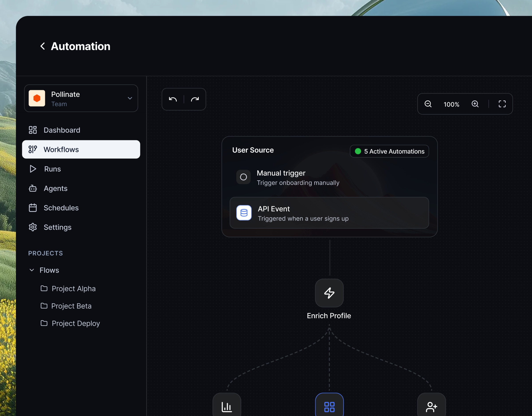The height and width of the screenshot is (416, 532).
Task: Open the Pollinate Team switcher dropdown
Action: pyautogui.click(x=81, y=98)
